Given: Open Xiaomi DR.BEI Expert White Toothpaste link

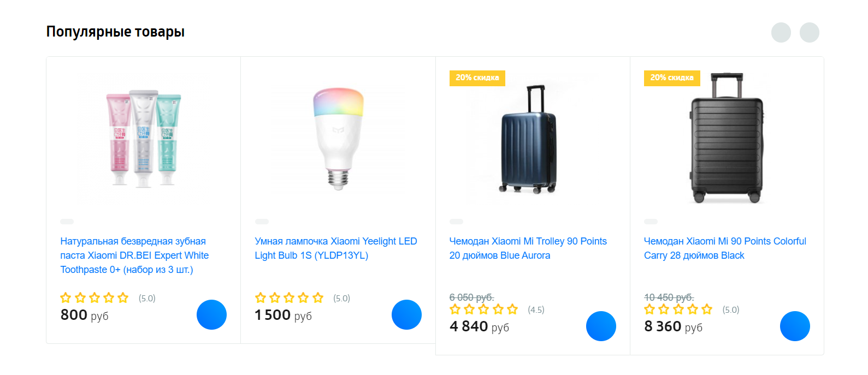Looking at the screenshot, I should (134, 255).
